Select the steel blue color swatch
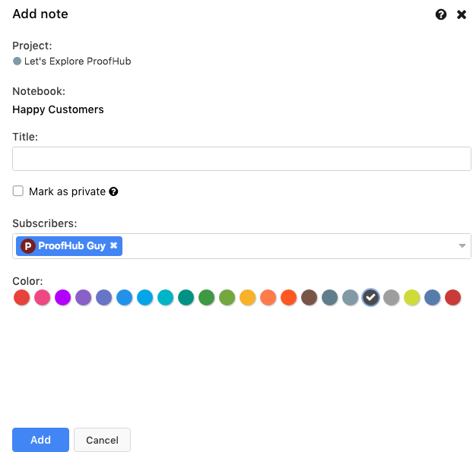Viewport: 476px width, 452px height. pyautogui.click(x=433, y=297)
